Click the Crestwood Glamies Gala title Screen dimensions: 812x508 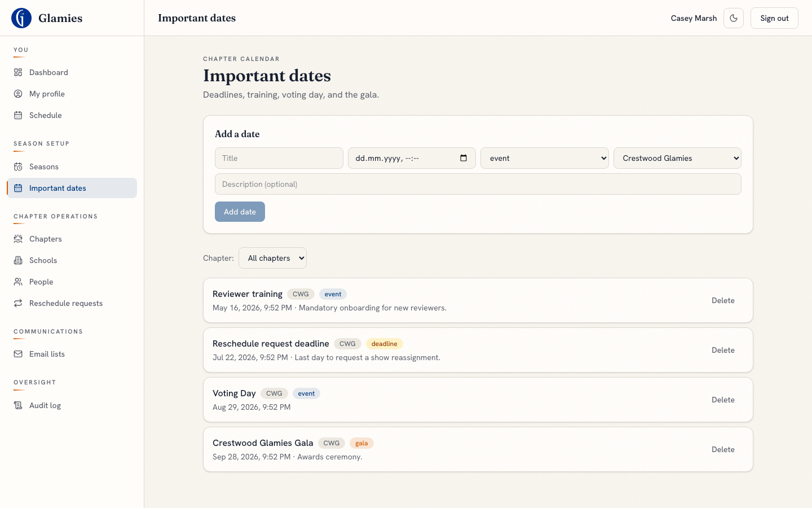pos(263,443)
